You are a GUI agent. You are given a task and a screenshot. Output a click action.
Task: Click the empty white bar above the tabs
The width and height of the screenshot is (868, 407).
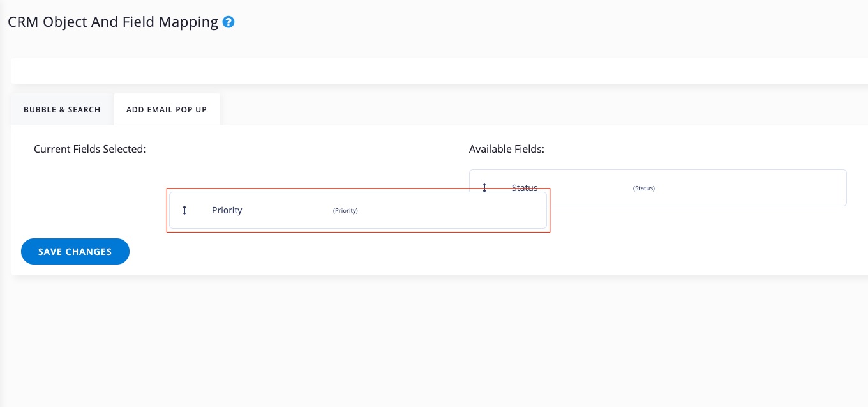[x=434, y=71]
